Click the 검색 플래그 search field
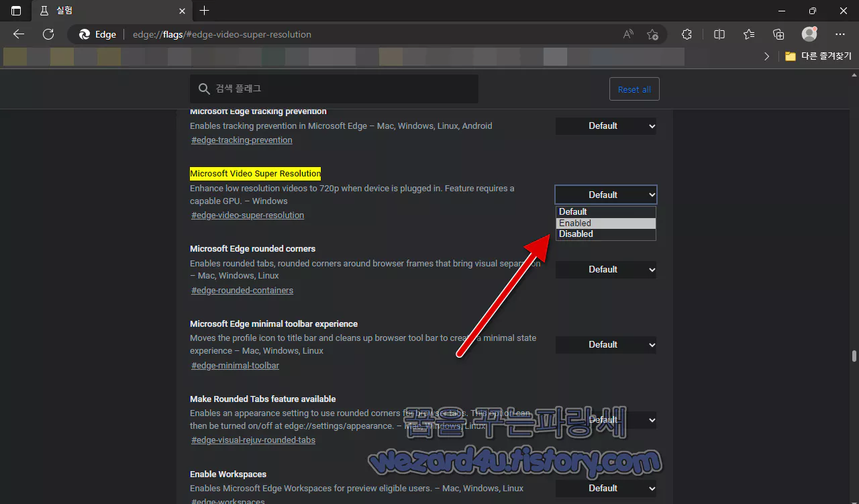859x504 pixels. point(334,88)
